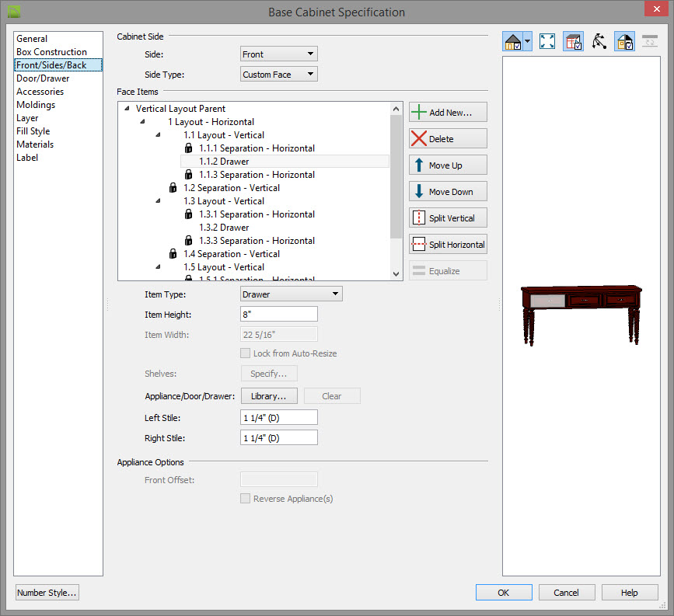Click lock icon beside 1.1.1 Separation - Horizontal
674x616 pixels.
tap(188, 148)
